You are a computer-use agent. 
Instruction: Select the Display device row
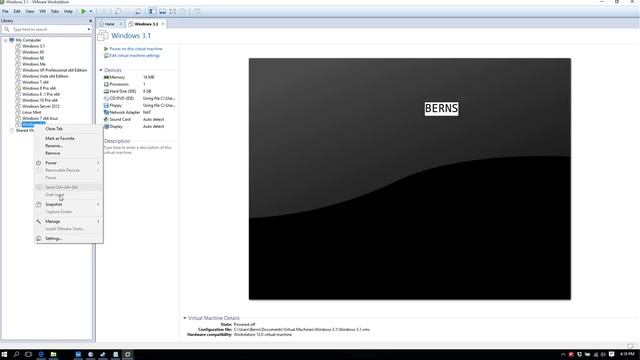tap(139, 127)
